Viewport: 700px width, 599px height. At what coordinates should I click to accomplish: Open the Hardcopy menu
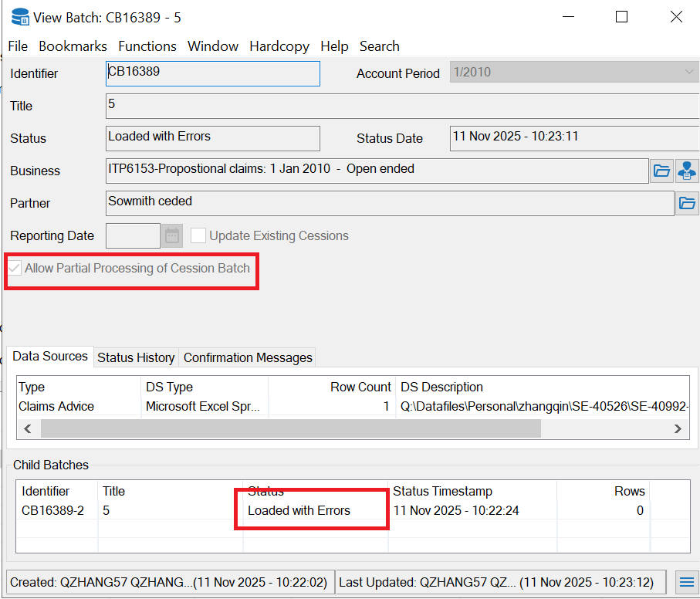point(279,46)
